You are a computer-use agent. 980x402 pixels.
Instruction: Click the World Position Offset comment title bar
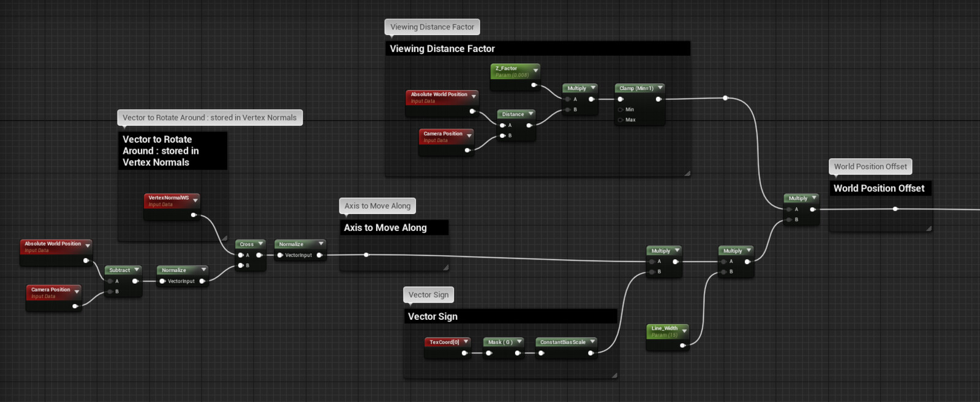click(880, 188)
